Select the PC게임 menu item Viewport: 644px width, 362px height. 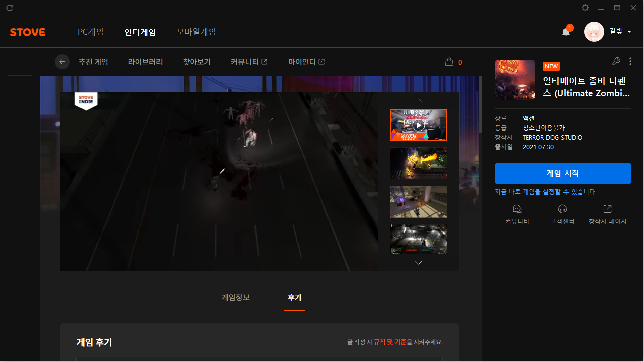tap(91, 32)
